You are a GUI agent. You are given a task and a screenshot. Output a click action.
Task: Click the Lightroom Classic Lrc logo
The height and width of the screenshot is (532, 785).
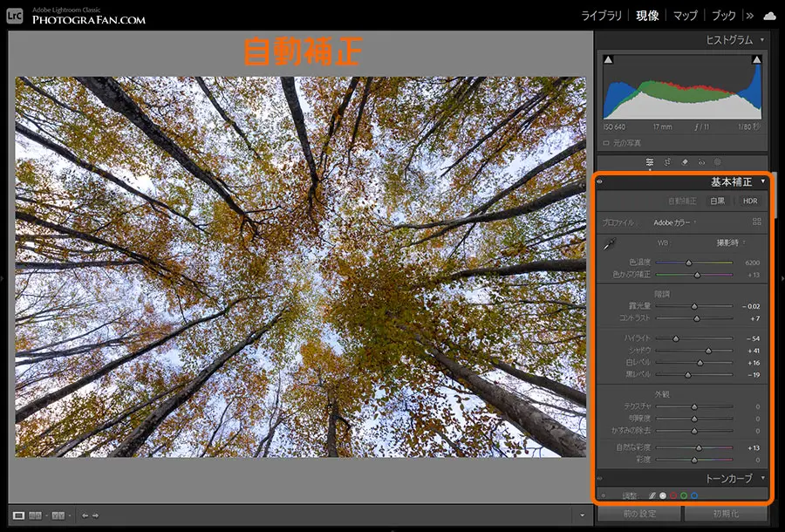coord(15,16)
